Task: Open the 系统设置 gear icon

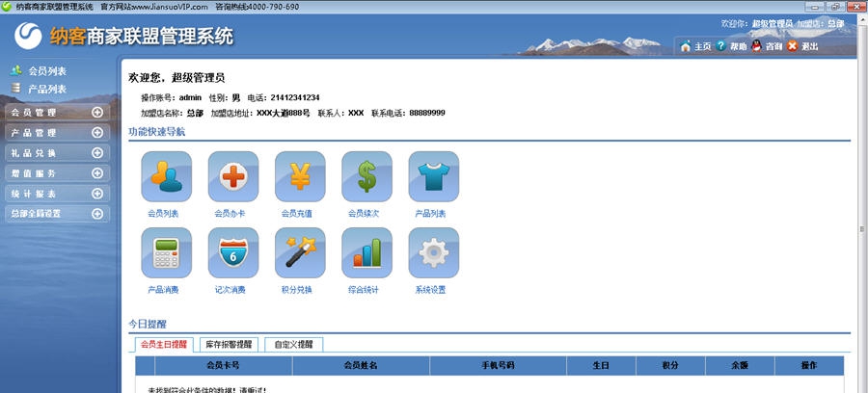Action: [433, 252]
